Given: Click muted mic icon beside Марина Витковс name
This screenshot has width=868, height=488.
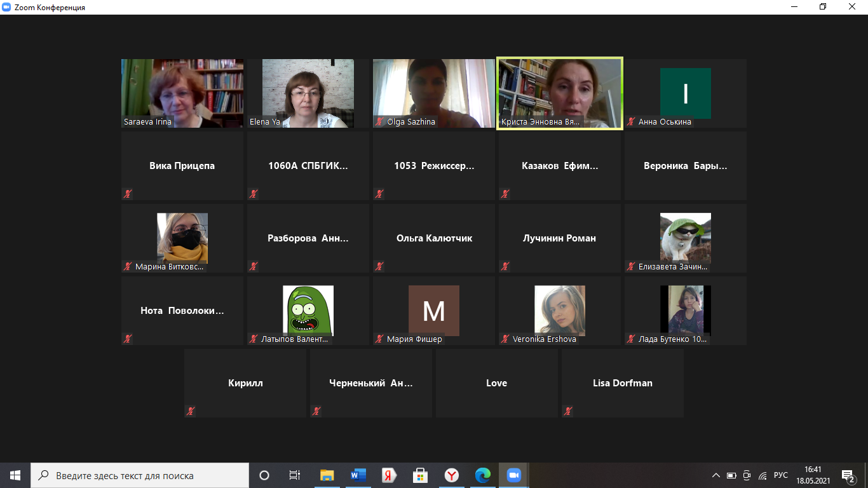Looking at the screenshot, I should click(x=128, y=267).
